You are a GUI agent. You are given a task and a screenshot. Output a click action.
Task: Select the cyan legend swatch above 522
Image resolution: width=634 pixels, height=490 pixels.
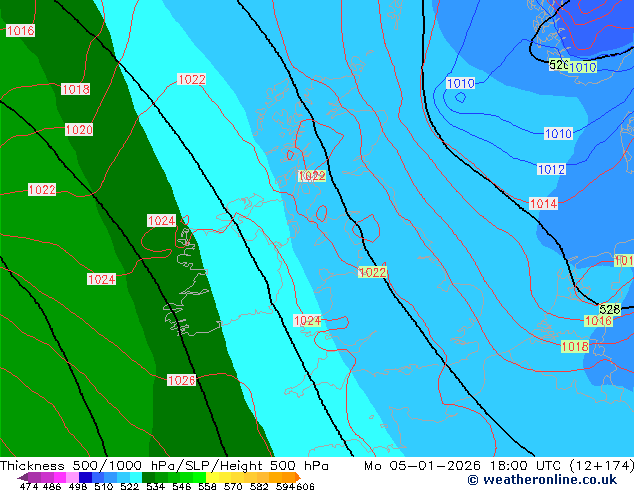pos(136,477)
